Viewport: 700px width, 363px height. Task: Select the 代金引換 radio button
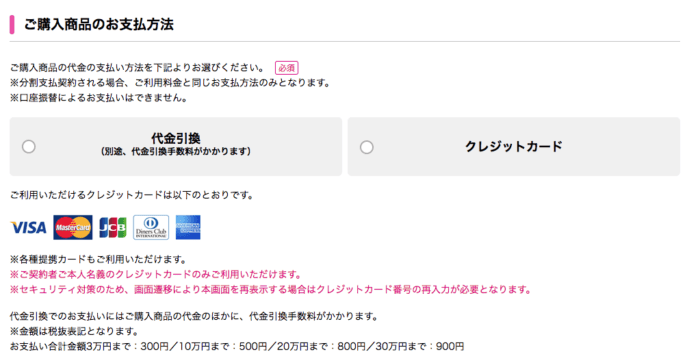[x=29, y=146]
